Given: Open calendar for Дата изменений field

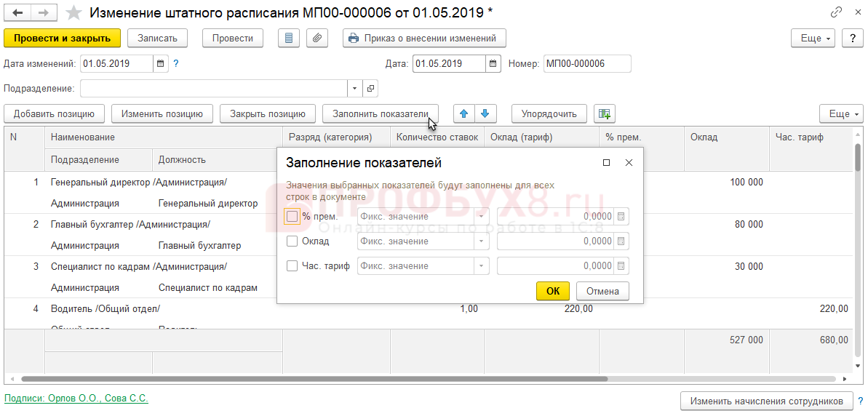Looking at the screenshot, I should 161,63.
